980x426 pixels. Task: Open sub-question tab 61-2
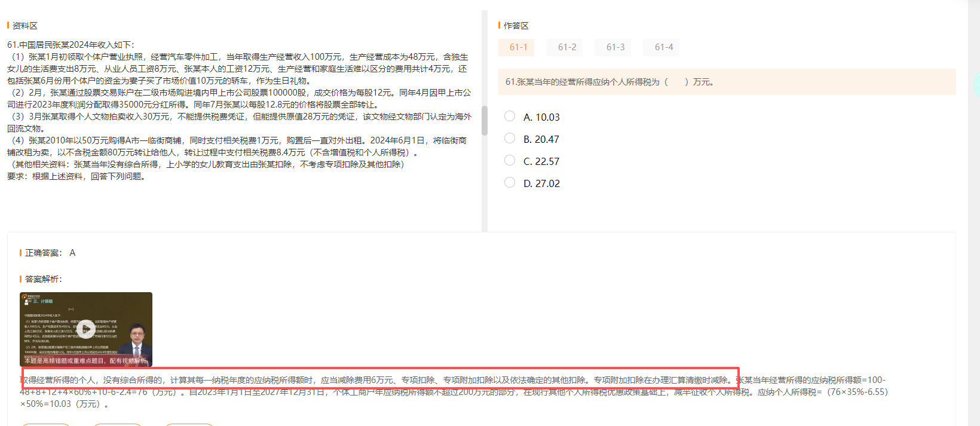point(566,47)
